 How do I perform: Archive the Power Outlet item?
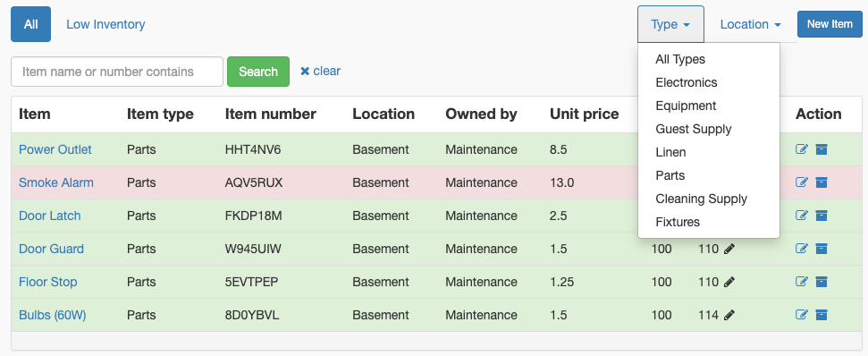[x=822, y=149]
